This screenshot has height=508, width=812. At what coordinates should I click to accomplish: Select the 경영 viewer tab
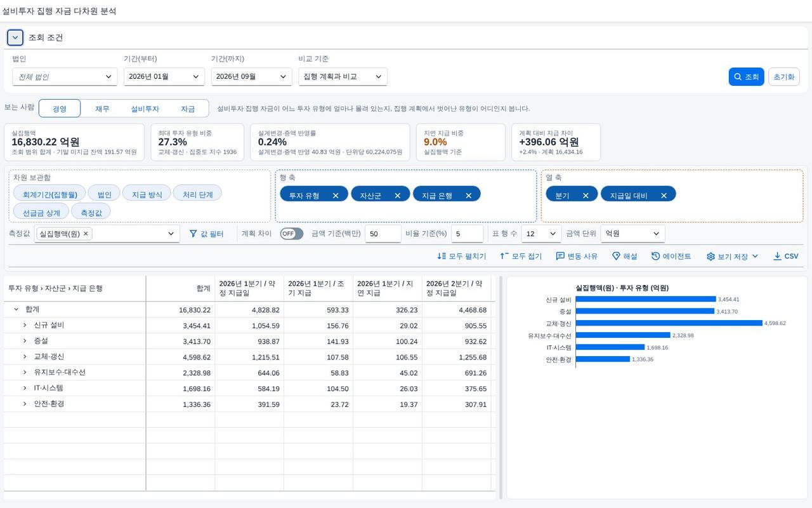60,109
